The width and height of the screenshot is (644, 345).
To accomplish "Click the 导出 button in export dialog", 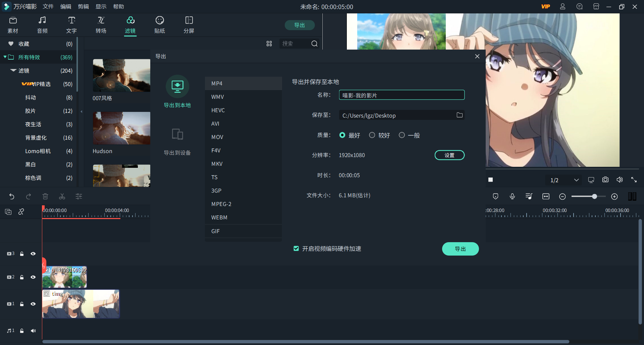I will [x=460, y=249].
